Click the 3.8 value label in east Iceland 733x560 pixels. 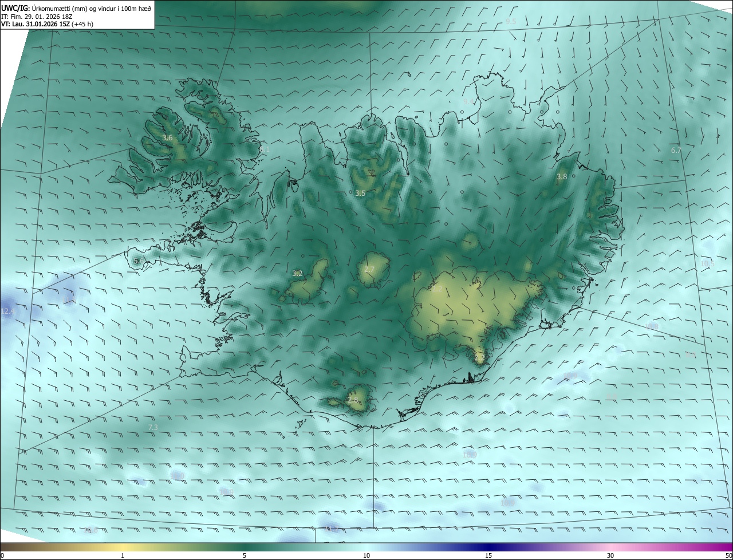point(562,177)
